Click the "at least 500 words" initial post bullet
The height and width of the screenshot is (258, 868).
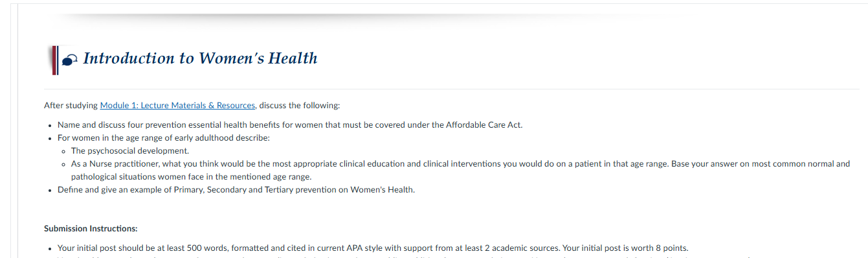coord(373,248)
